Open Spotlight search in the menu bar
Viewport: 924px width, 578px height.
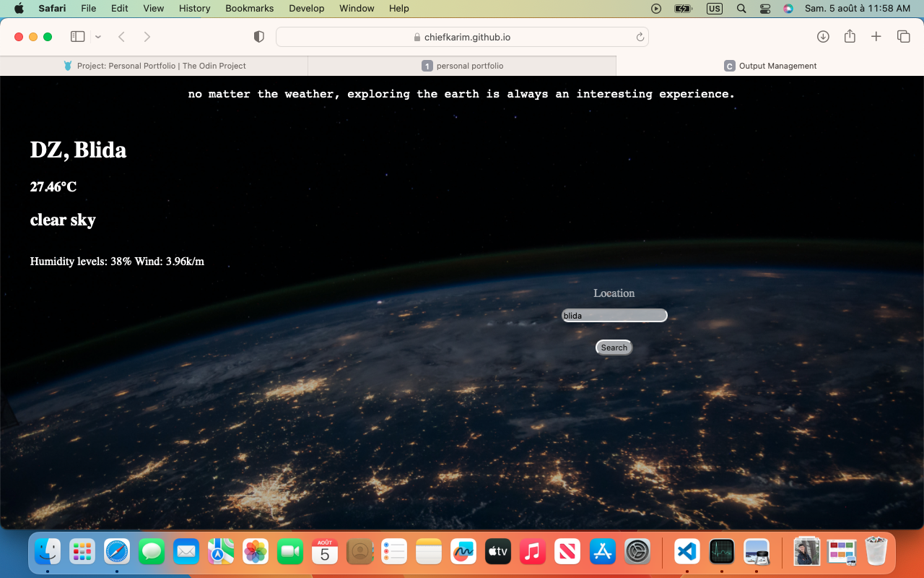741,9
